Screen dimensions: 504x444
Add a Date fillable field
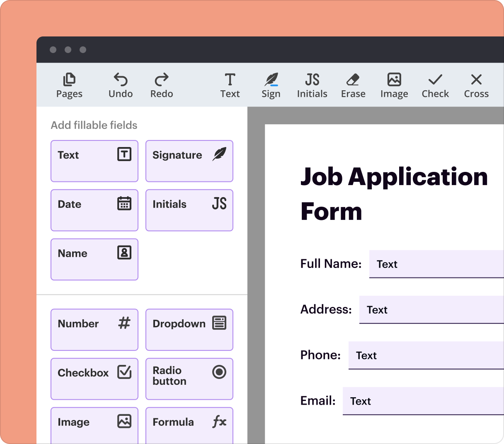pyautogui.click(x=94, y=210)
